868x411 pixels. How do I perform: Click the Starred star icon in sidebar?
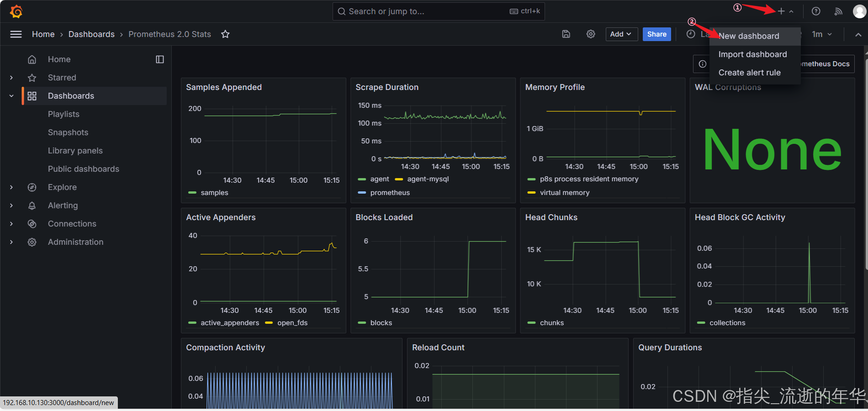[32, 78]
